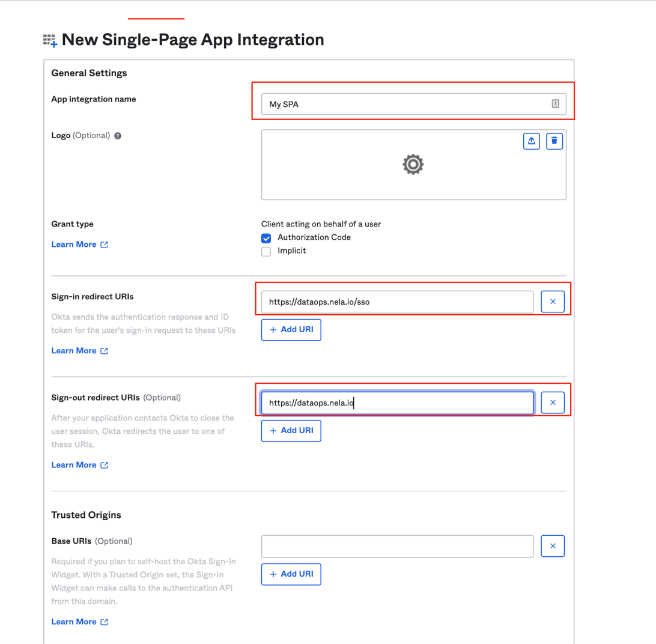Add URI under Sign-out redirect URIs
The height and width of the screenshot is (644, 656).
point(291,431)
